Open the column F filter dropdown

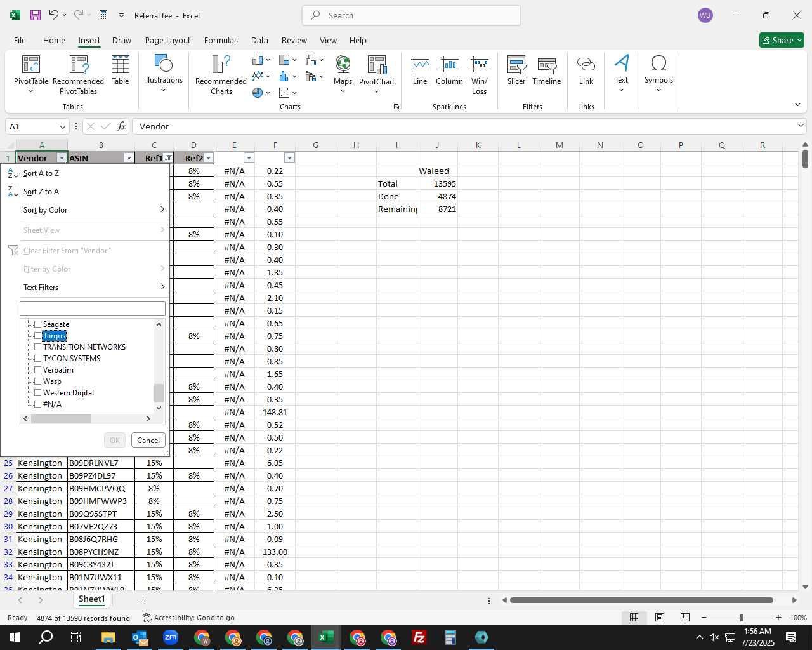(289, 158)
